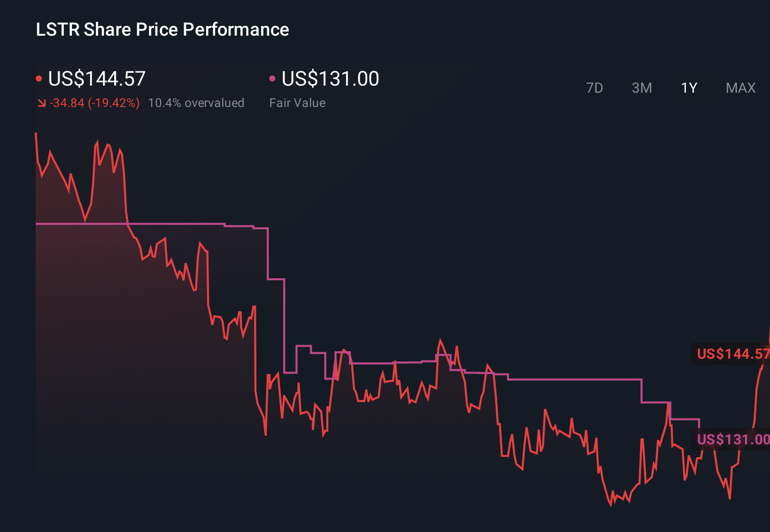
Task: Select the MAX time range option
Action: click(740, 88)
